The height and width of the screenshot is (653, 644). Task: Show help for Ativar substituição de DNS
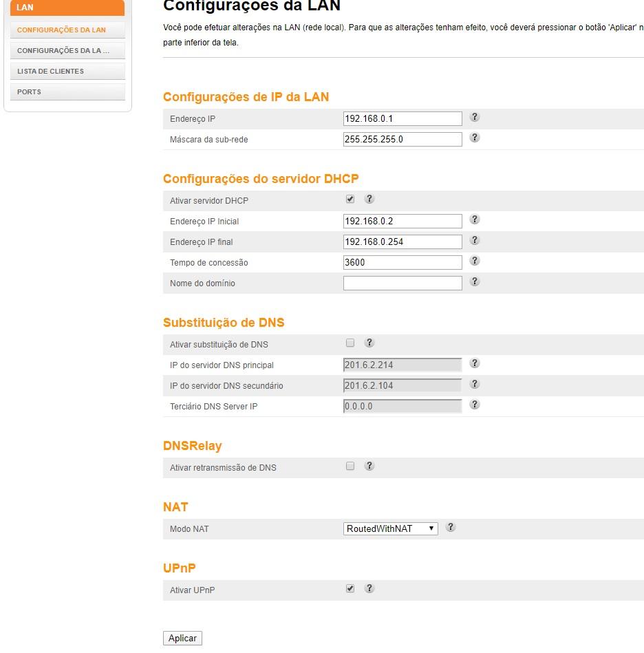(x=369, y=343)
